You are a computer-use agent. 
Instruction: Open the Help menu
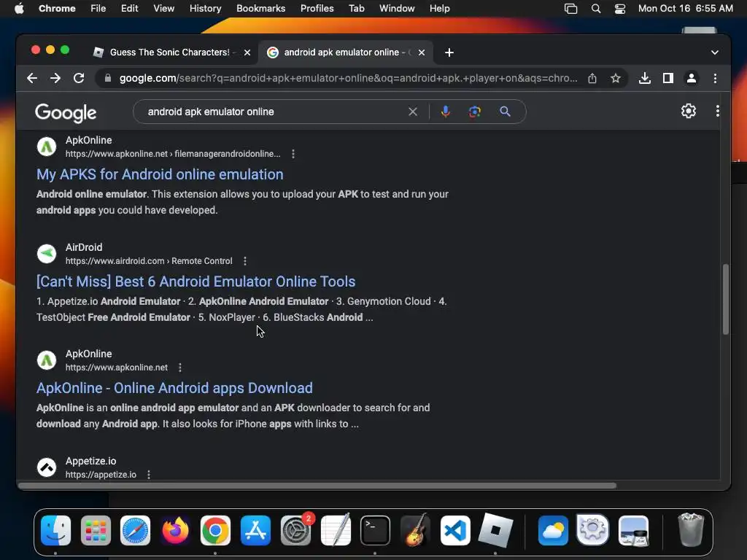click(x=439, y=9)
